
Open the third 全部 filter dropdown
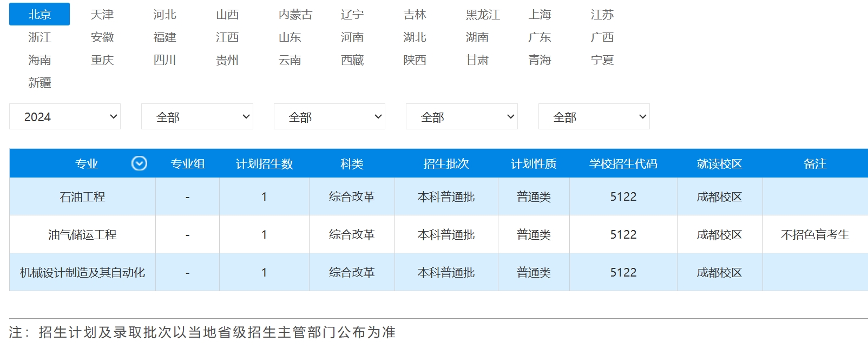(x=330, y=116)
